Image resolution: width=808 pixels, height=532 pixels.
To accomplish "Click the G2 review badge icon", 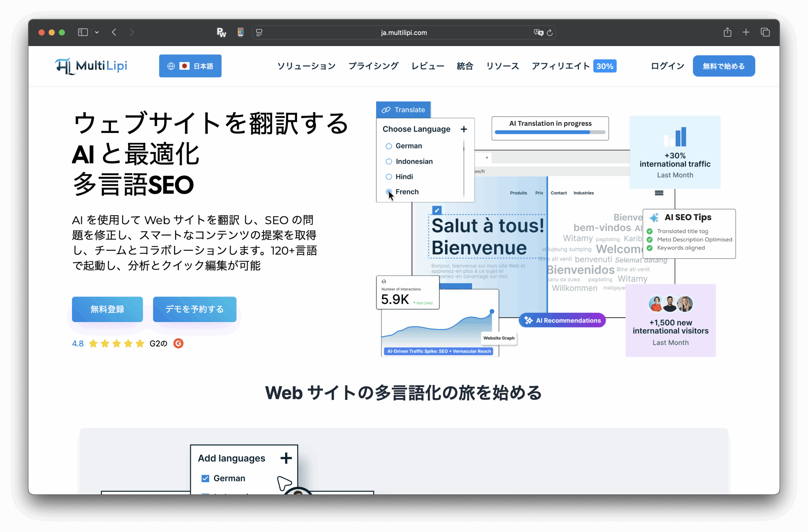I will pyautogui.click(x=178, y=343).
